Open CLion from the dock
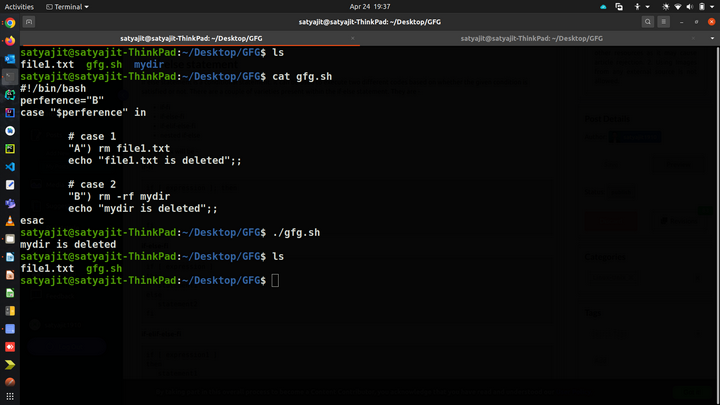 pos(10,95)
